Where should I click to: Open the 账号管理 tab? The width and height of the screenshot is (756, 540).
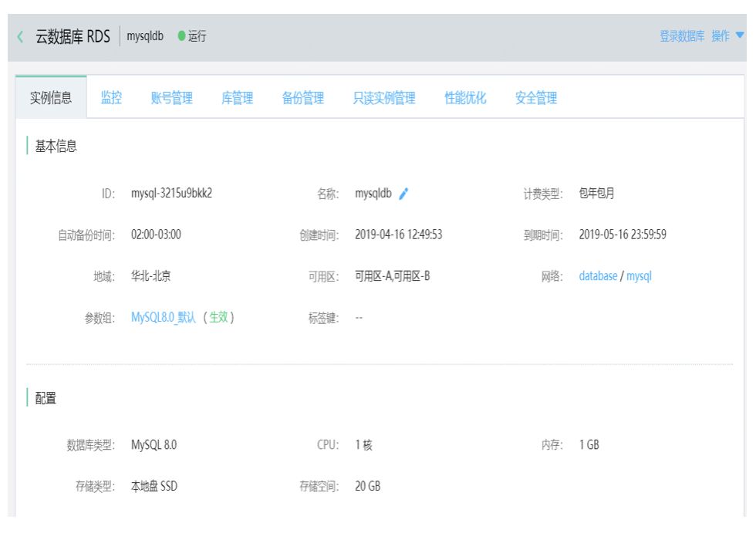click(171, 98)
